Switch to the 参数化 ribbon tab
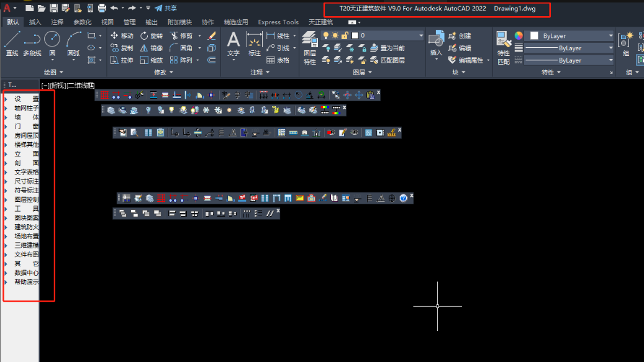The height and width of the screenshot is (362, 644). [x=82, y=22]
